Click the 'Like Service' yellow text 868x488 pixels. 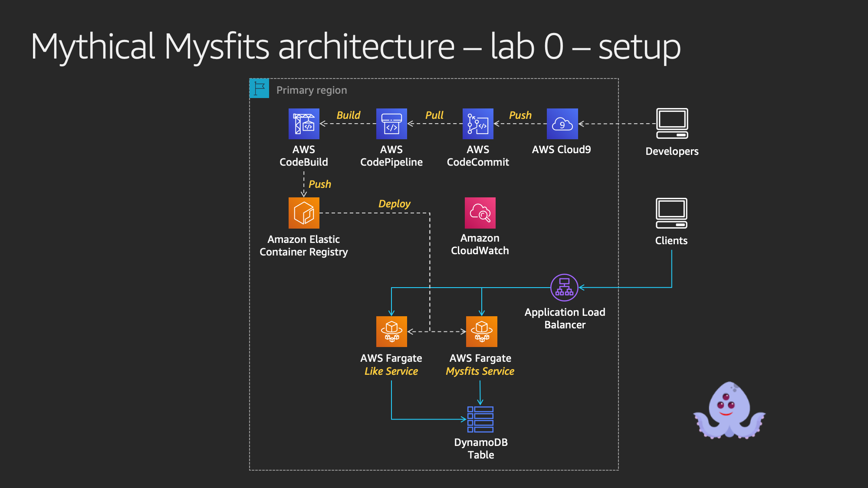[x=391, y=371]
